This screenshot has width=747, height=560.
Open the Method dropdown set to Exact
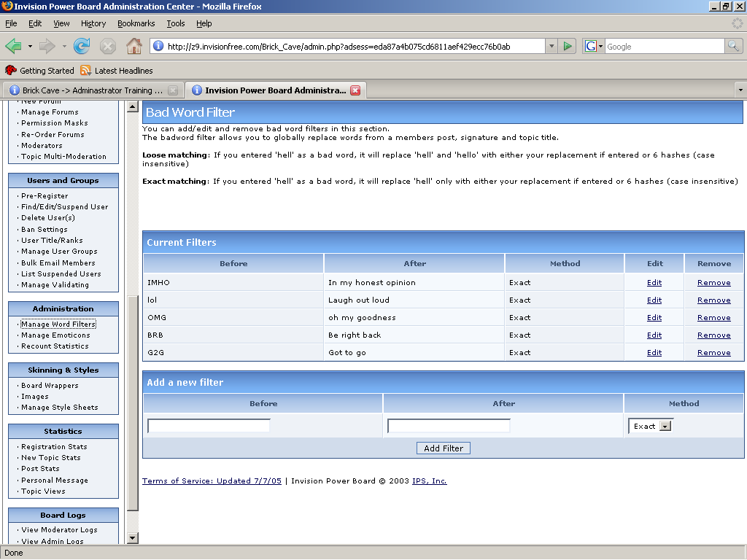(650, 426)
